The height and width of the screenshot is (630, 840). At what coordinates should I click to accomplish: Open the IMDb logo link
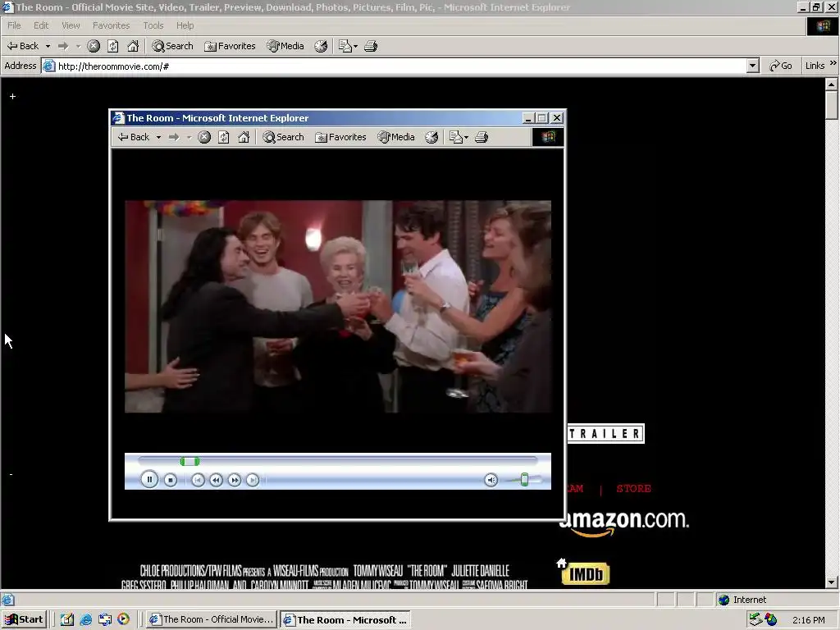586,573
